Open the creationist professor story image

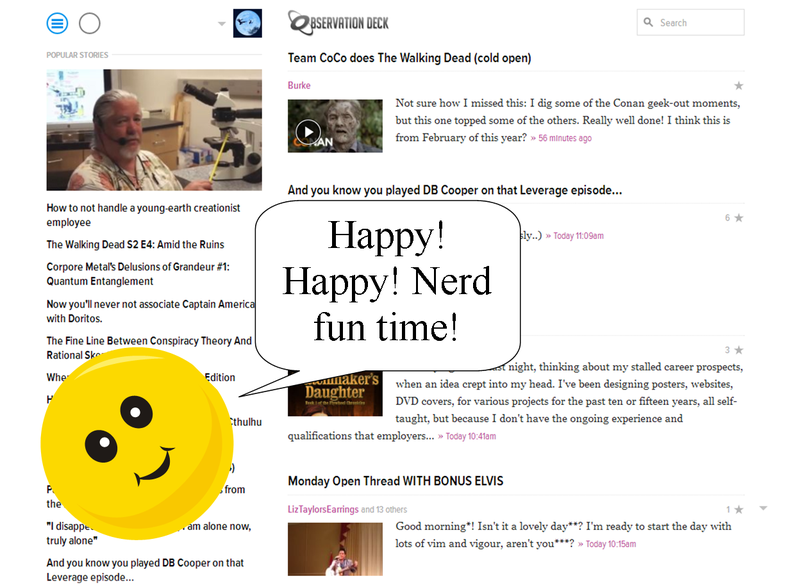154,130
